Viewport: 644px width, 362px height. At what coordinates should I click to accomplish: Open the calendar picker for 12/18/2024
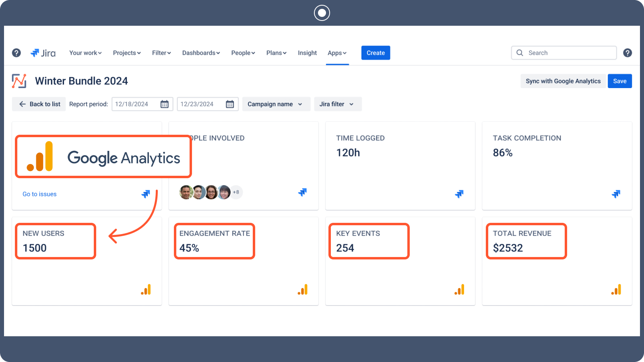tap(165, 104)
